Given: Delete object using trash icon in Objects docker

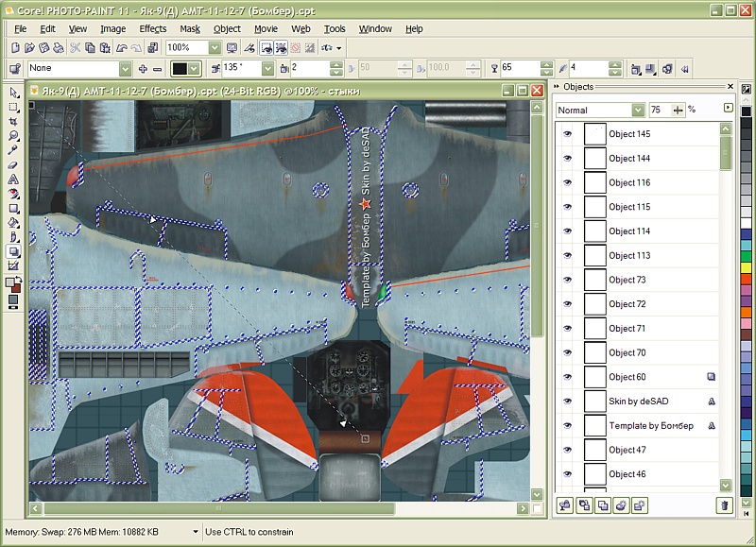Looking at the screenshot, I should (725, 506).
